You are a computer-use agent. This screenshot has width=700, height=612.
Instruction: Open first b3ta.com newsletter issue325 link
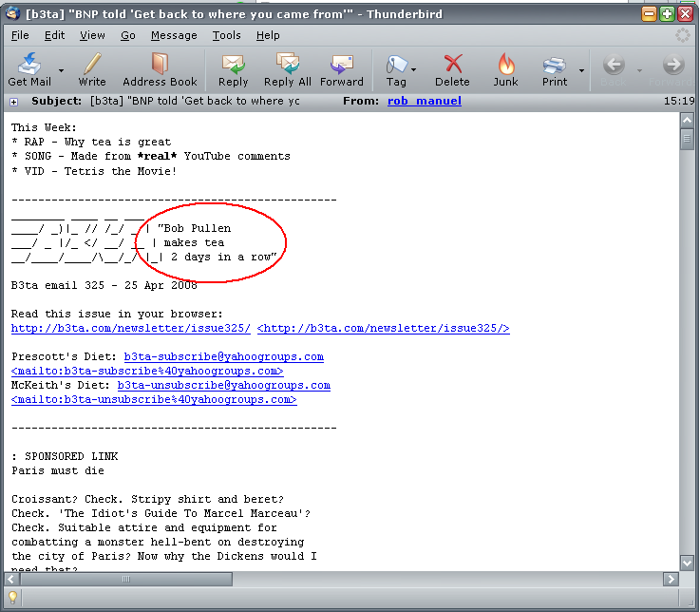(131, 329)
